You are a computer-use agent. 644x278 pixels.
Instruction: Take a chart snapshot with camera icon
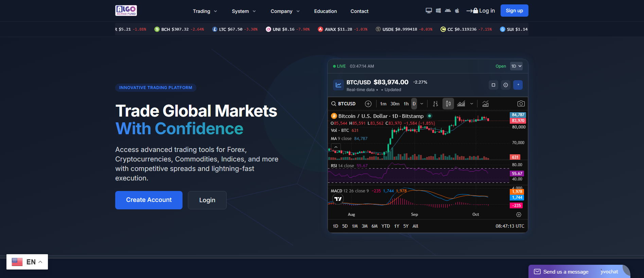pos(521,104)
